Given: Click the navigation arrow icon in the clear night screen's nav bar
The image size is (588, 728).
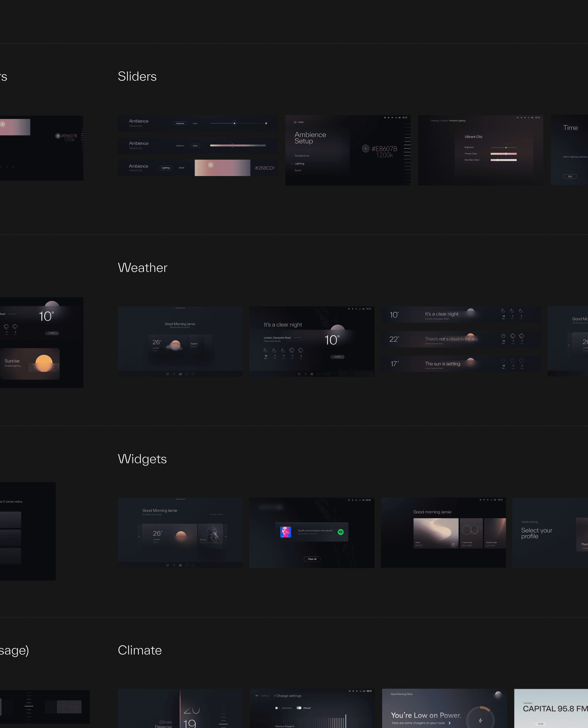Looking at the screenshot, I should [x=305, y=374].
